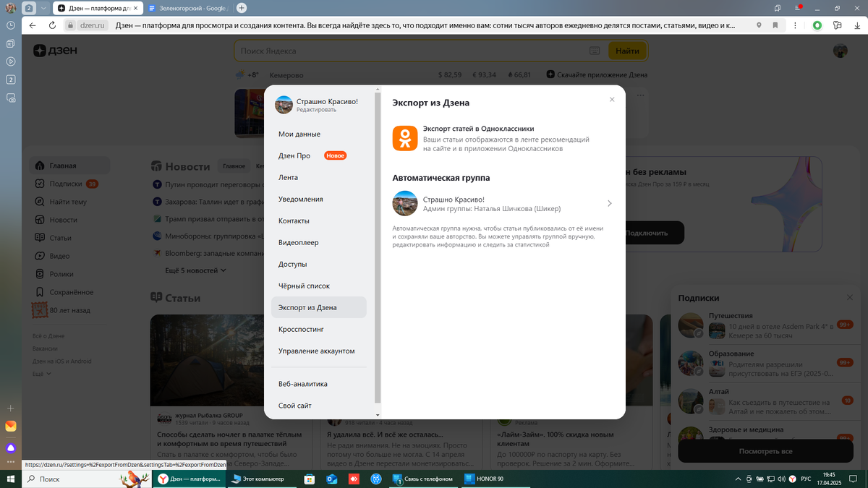Click Скачайте приложение Дзена link

pos(597,74)
